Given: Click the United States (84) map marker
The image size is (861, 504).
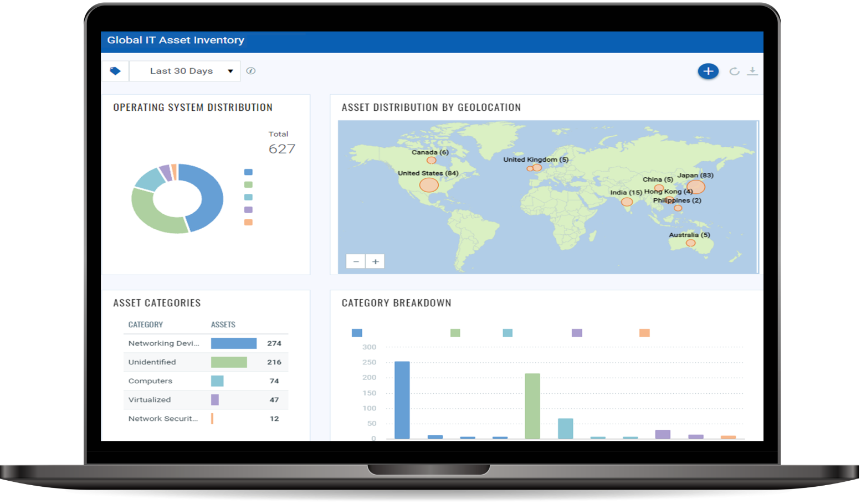Looking at the screenshot, I should coord(429,184).
